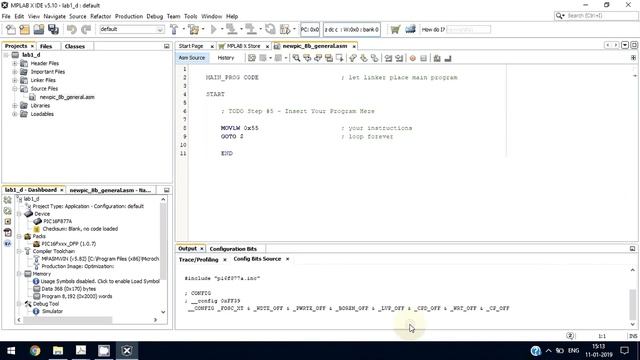
Task: Close the newpic_8b_general.asm editor tab
Action: 354,47
